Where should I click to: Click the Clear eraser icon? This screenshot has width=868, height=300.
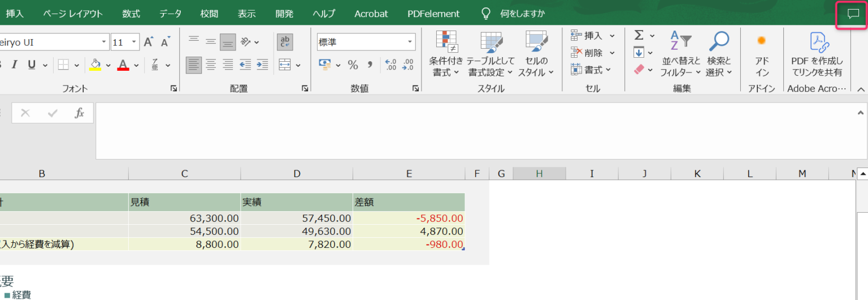click(x=639, y=70)
